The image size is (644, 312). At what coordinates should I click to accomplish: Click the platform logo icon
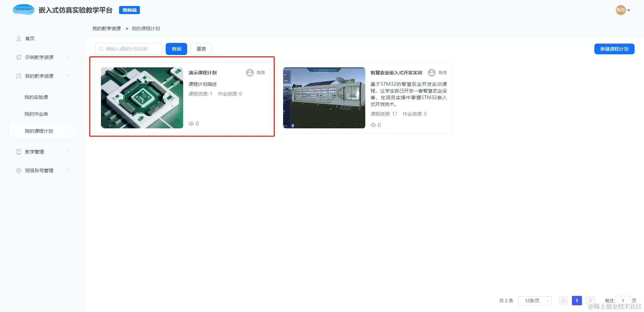coord(23,10)
